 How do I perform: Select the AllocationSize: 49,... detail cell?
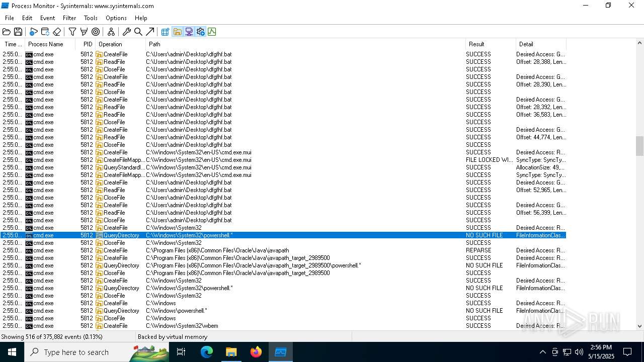pos(541,167)
